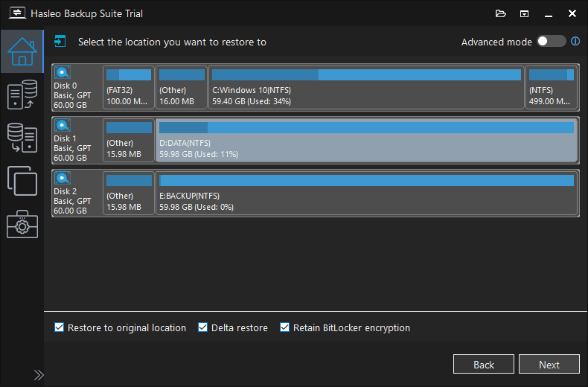Select Disk 2 Other 15.98 MB partition
This screenshot has height=387, width=588.
129,193
